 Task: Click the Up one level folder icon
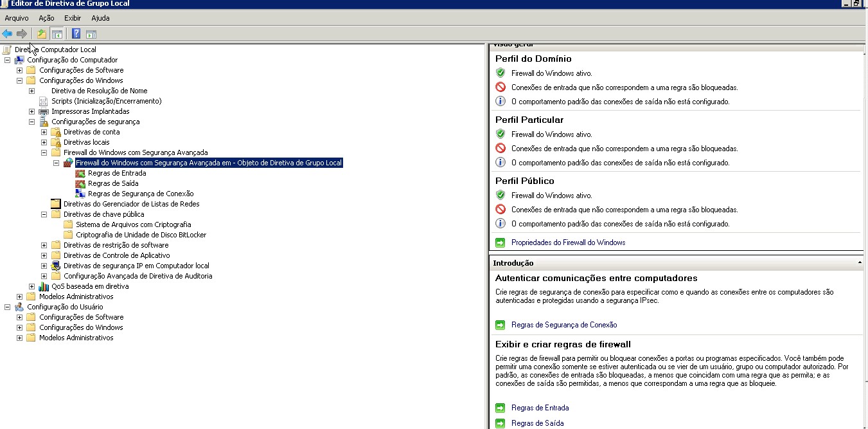click(42, 34)
